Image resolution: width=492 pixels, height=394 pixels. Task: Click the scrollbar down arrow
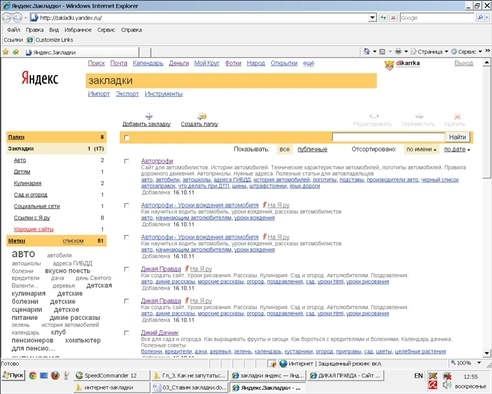tap(487, 353)
